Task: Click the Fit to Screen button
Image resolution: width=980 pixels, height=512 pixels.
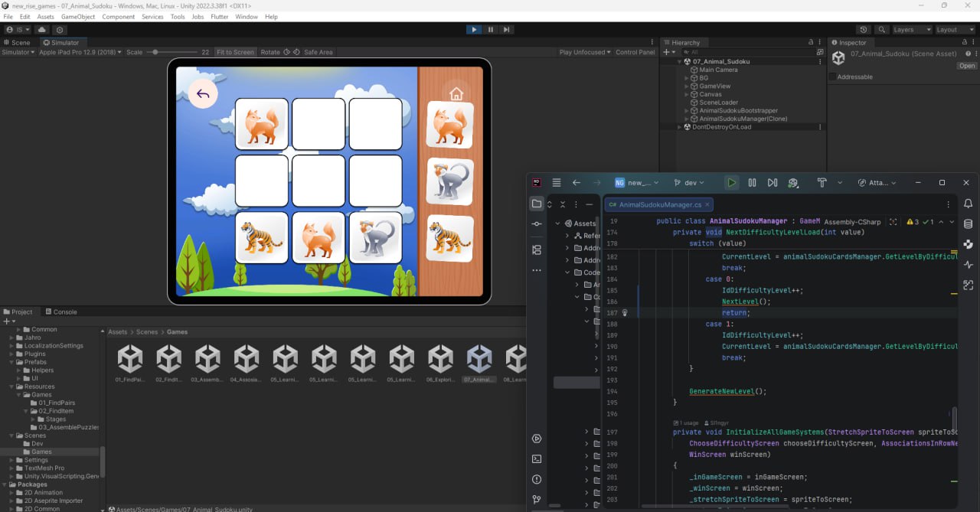Action: pos(235,52)
